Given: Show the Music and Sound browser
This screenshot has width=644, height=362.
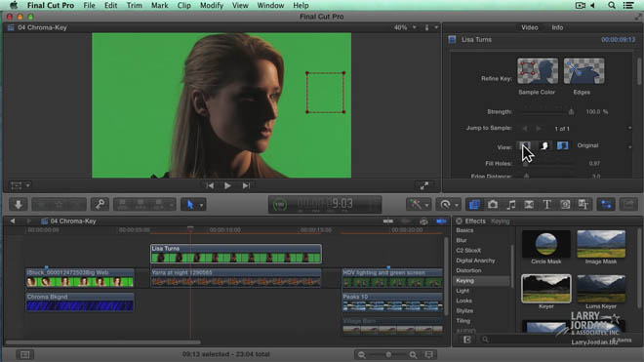Looking at the screenshot, I should point(511,204).
